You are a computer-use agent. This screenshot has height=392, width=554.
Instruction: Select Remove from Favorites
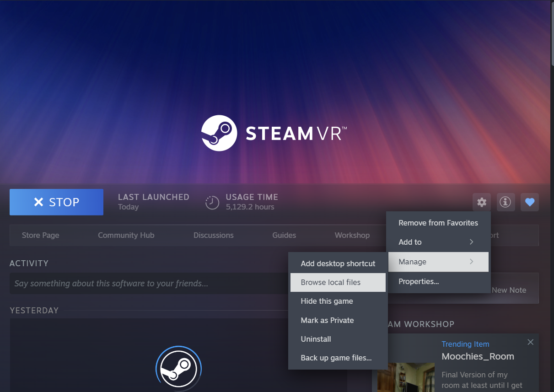click(438, 223)
